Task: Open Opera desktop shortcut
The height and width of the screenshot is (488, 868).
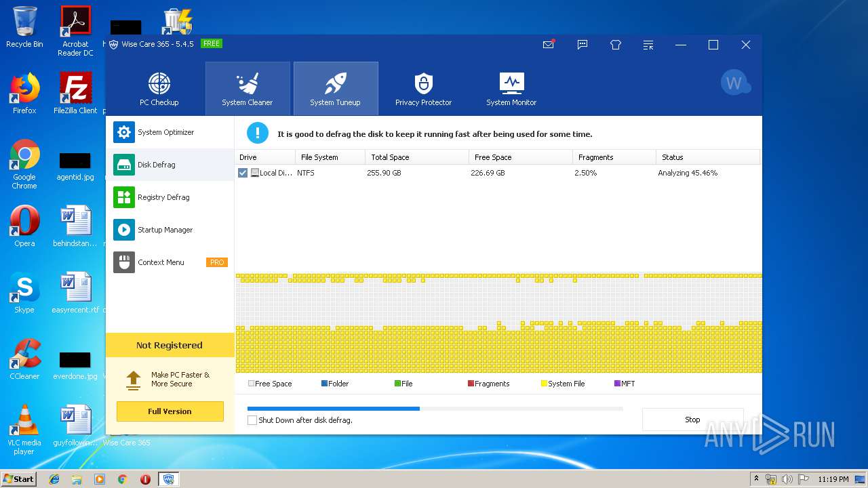Action: 24,226
